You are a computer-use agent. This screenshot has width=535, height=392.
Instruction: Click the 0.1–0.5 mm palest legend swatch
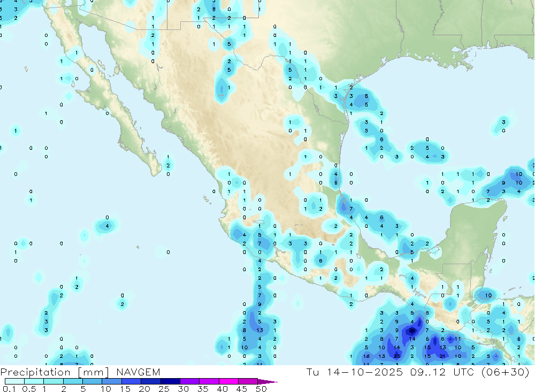[14, 381]
